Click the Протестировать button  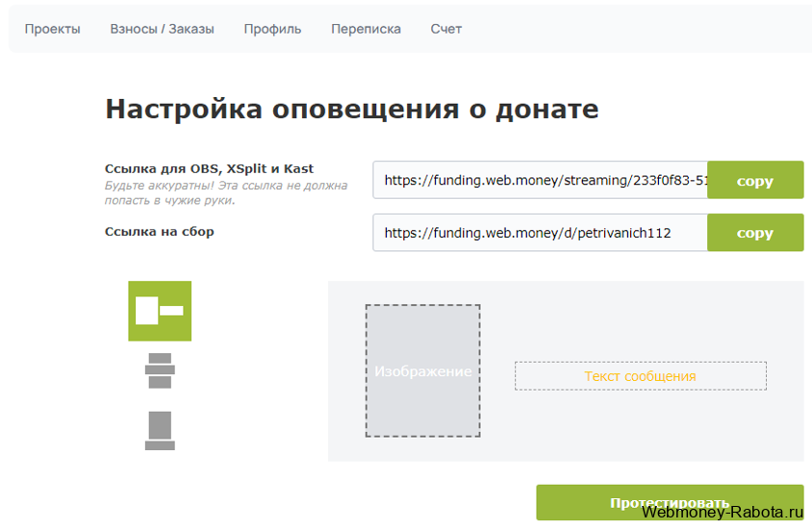point(670,503)
